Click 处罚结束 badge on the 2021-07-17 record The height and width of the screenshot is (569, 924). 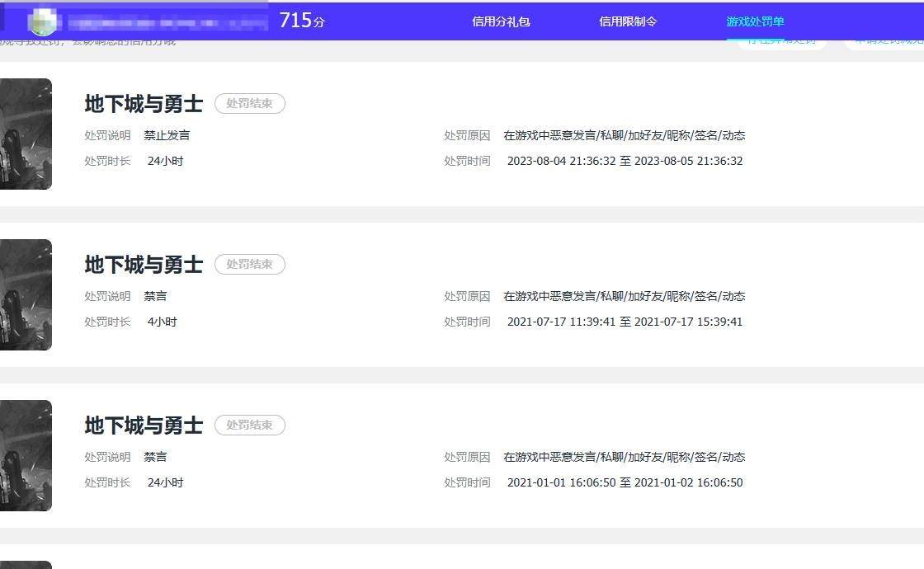pyautogui.click(x=250, y=265)
